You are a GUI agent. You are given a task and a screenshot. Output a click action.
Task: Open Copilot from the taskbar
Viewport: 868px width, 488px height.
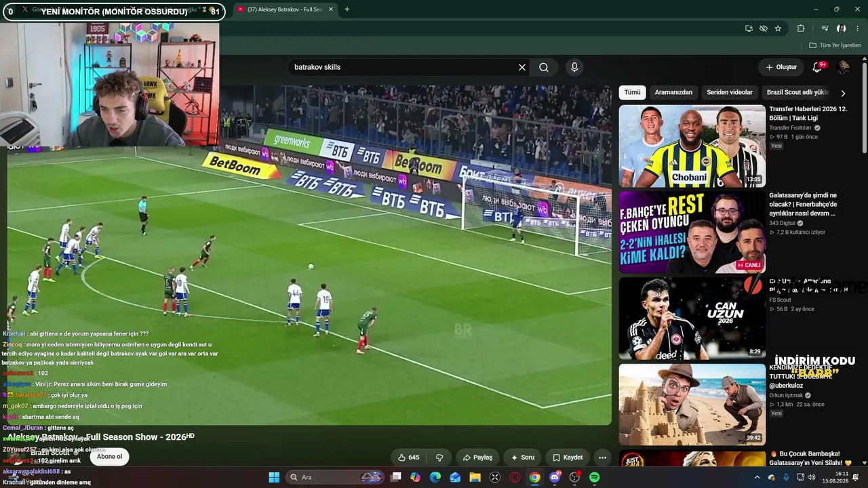(x=416, y=477)
